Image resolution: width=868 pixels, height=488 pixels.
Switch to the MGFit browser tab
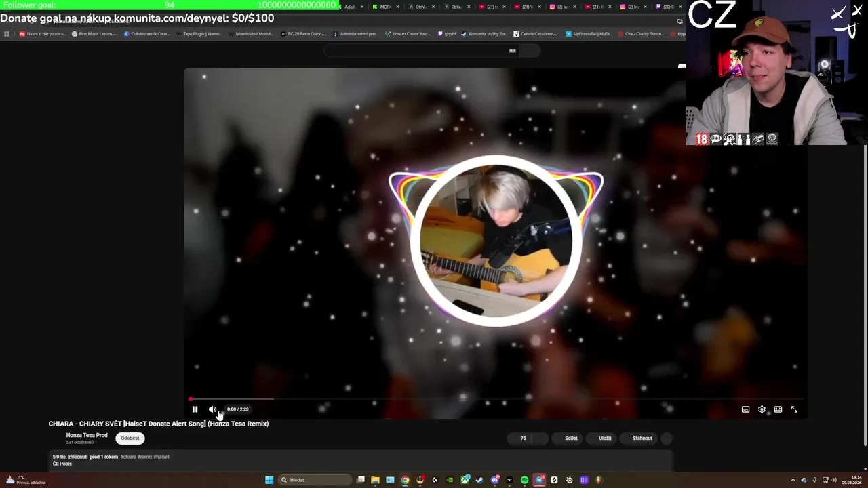click(385, 7)
